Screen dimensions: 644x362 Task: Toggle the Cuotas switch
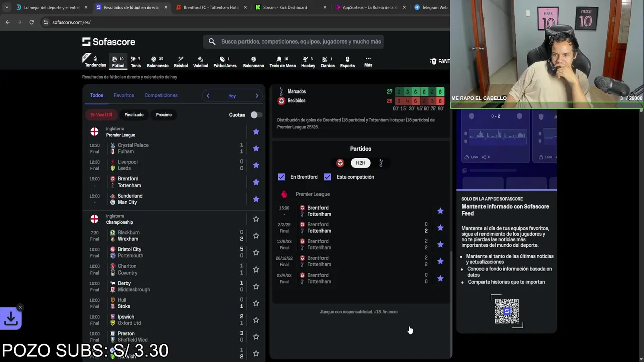(256, 115)
